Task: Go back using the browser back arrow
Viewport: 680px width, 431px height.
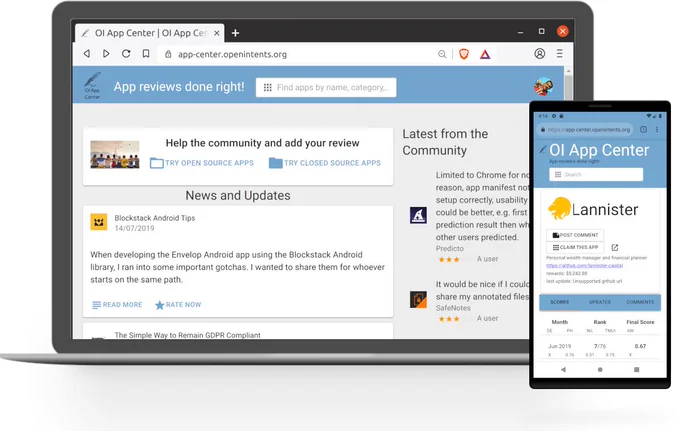Action: click(x=87, y=54)
